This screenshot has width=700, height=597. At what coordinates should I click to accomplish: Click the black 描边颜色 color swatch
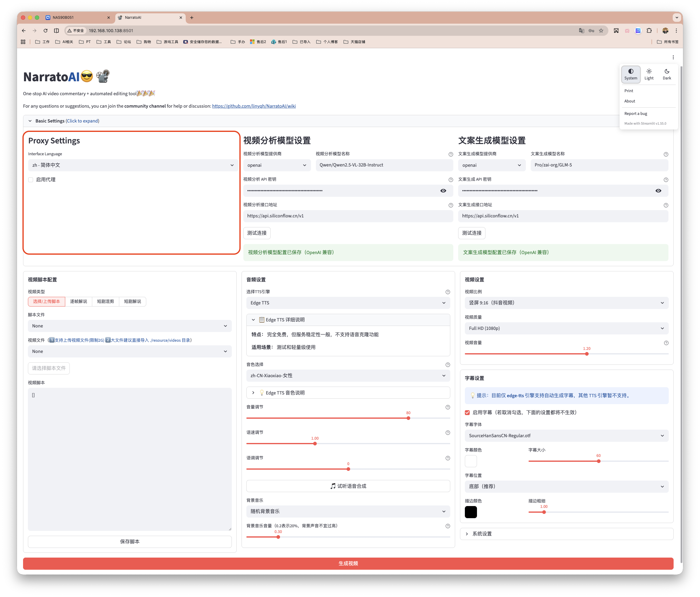pos(471,512)
